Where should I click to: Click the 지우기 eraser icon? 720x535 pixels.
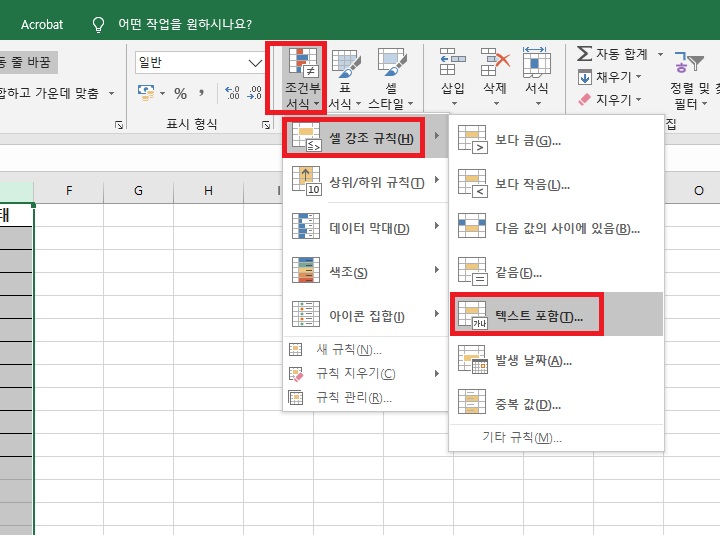point(585,99)
